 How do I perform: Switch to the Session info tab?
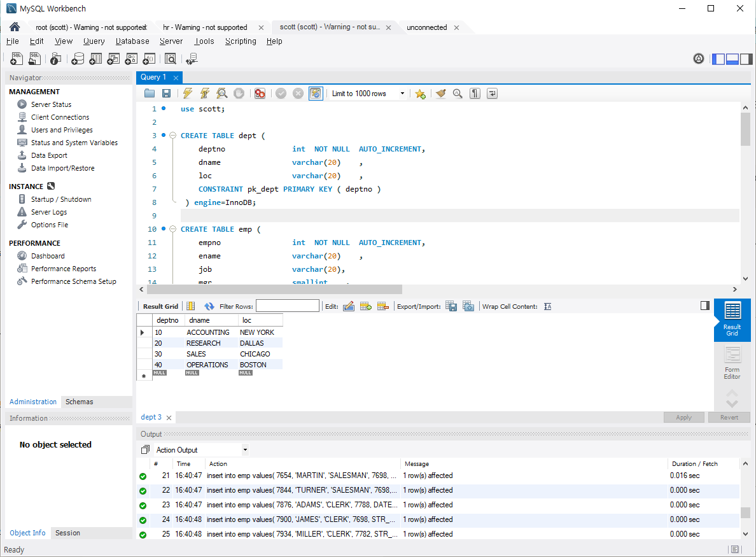coord(67,533)
